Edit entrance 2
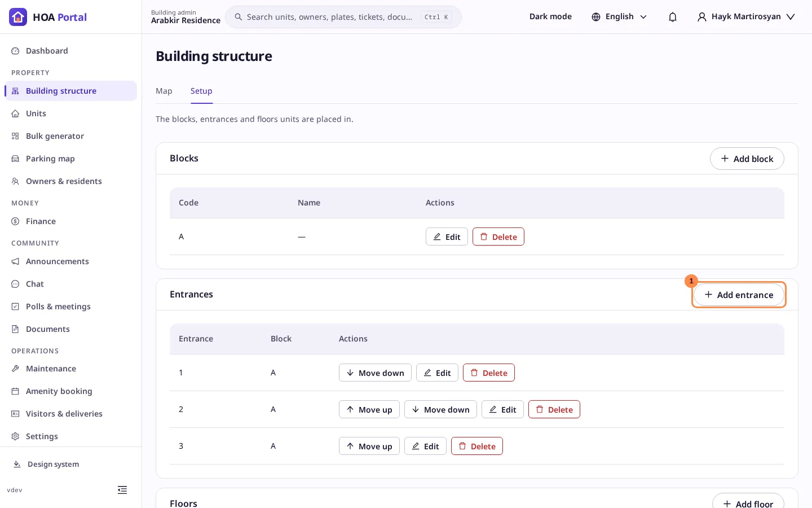The width and height of the screenshot is (812, 508). click(x=502, y=409)
